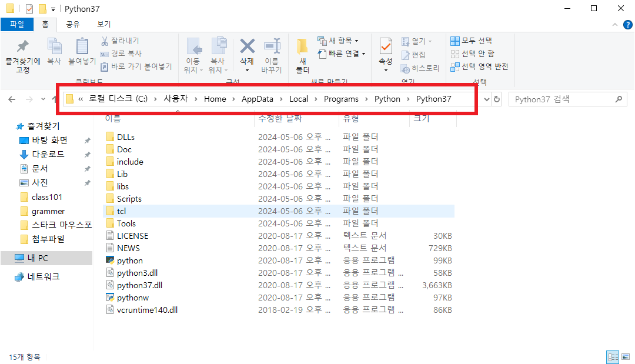The image size is (635, 364).
Task: Click 사용자 in the address path
Action: [x=176, y=99]
